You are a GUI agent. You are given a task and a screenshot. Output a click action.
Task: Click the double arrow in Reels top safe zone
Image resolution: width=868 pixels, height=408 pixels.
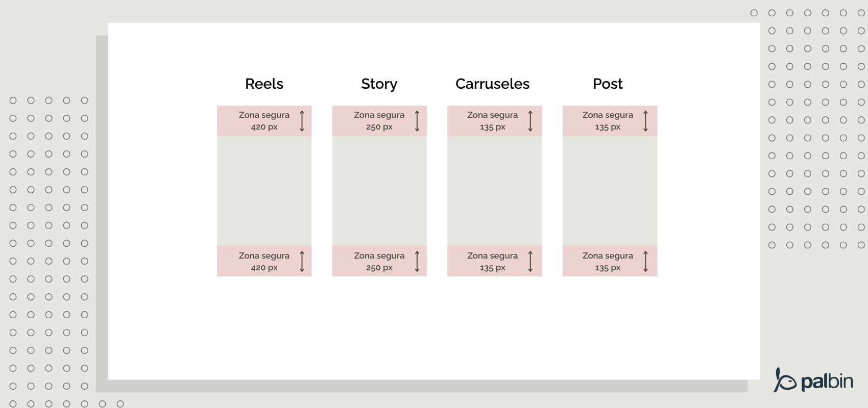pyautogui.click(x=302, y=121)
